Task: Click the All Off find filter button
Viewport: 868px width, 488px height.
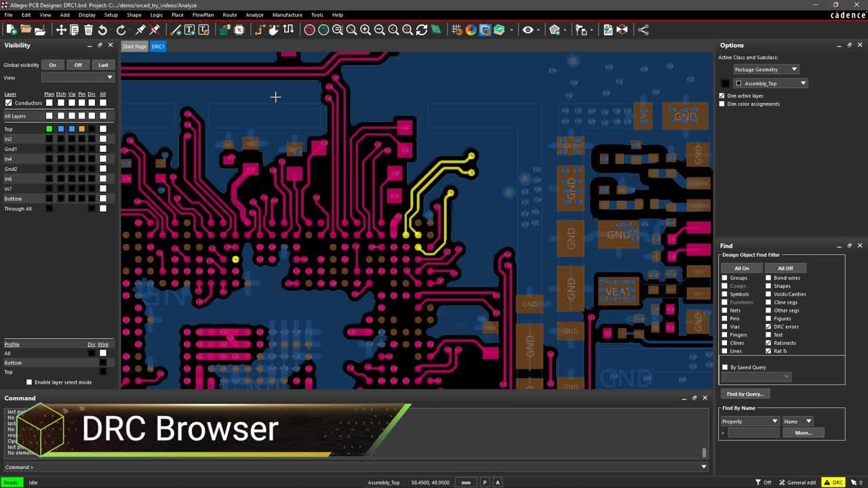Action: click(785, 268)
